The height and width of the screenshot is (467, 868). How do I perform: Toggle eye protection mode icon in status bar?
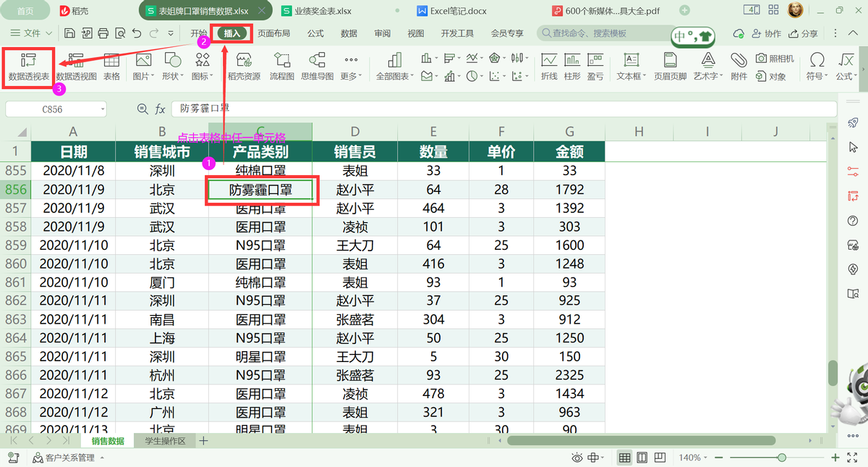(x=576, y=458)
